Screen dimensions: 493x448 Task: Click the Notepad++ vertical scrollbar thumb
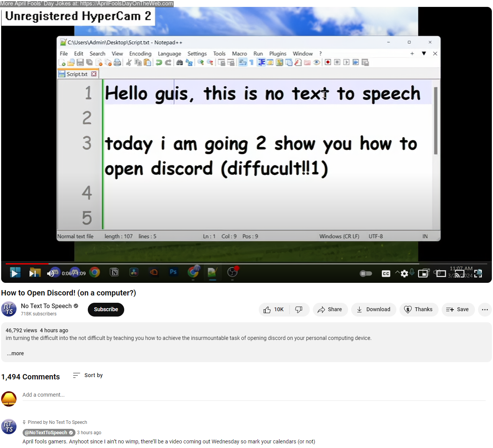[435, 120]
